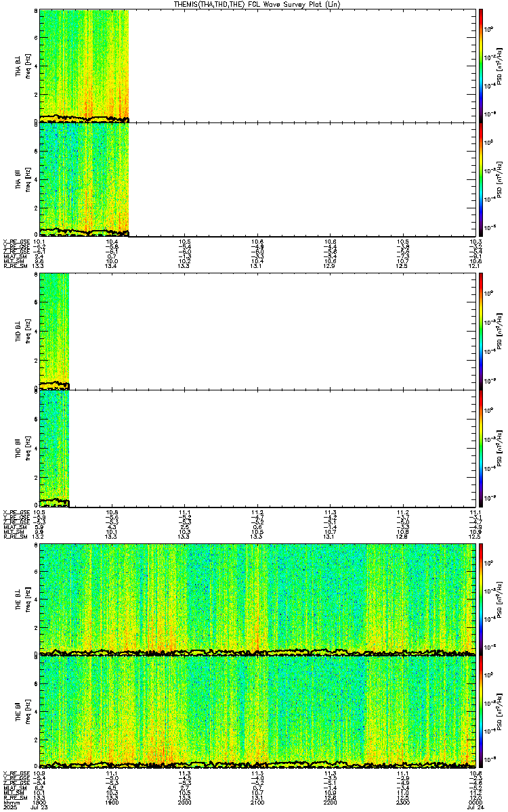The height and width of the screenshot is (812, 508).
Task: Select the THA BII PSD color bar
Action: 482,179
